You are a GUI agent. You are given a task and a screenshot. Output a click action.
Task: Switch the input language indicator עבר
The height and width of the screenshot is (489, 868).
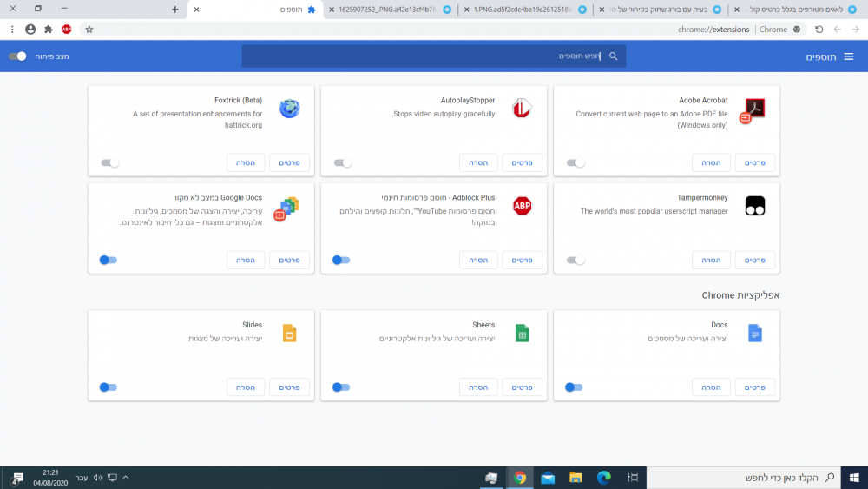click(82, 478)
